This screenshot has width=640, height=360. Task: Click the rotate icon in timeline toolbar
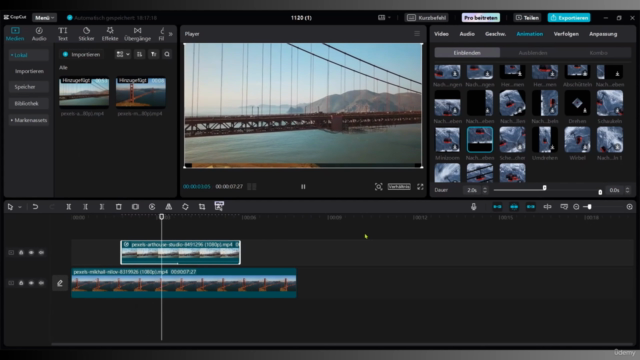[x=185, y=207]
